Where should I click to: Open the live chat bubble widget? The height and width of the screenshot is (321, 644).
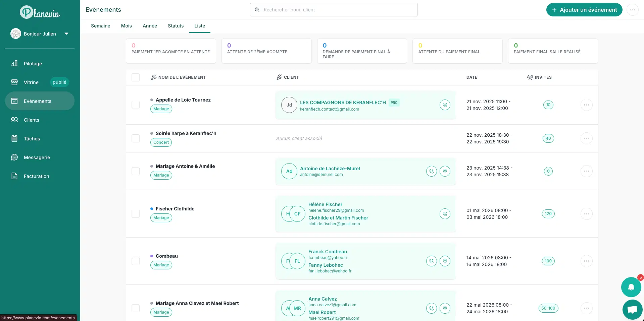tap(632, 310)
